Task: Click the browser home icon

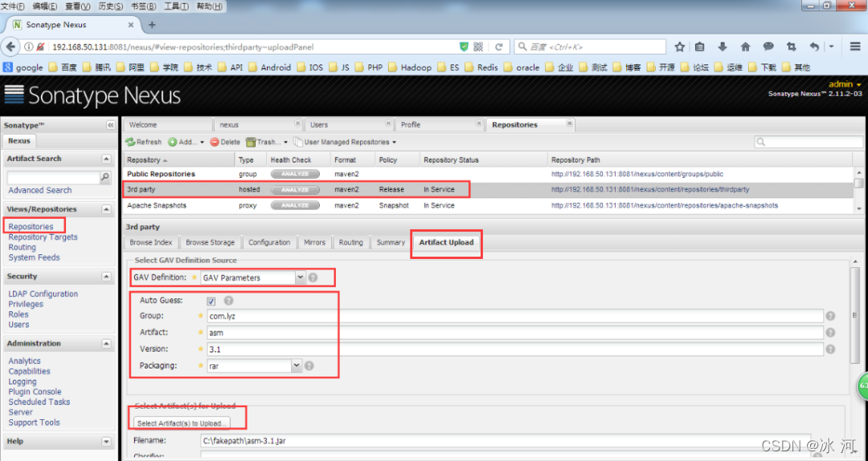Action: tap(745, 47)
